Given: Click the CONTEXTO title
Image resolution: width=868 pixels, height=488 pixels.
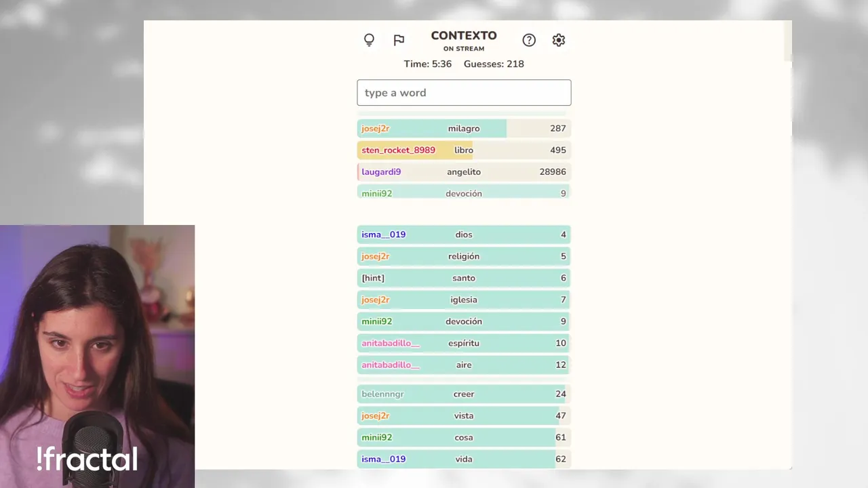Looking at the screenshot, I should (464, 36).
